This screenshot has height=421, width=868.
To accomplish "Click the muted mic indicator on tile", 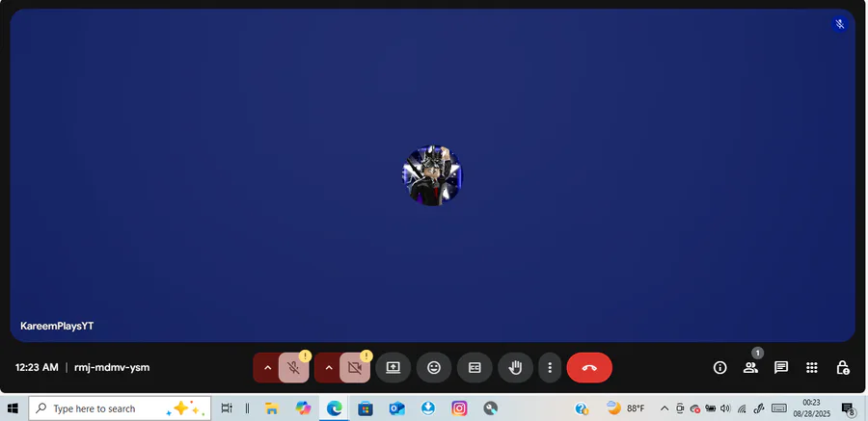I will 840,24.
